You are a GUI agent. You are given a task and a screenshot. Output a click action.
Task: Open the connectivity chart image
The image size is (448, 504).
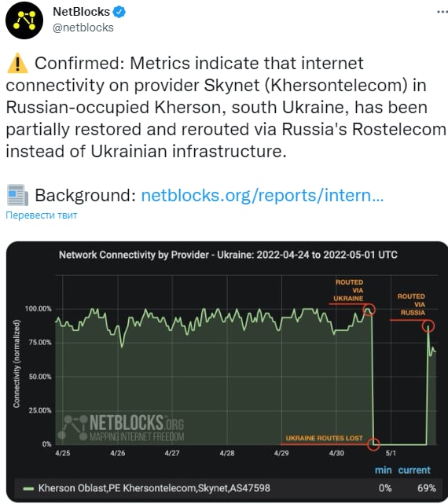point(227,371)
